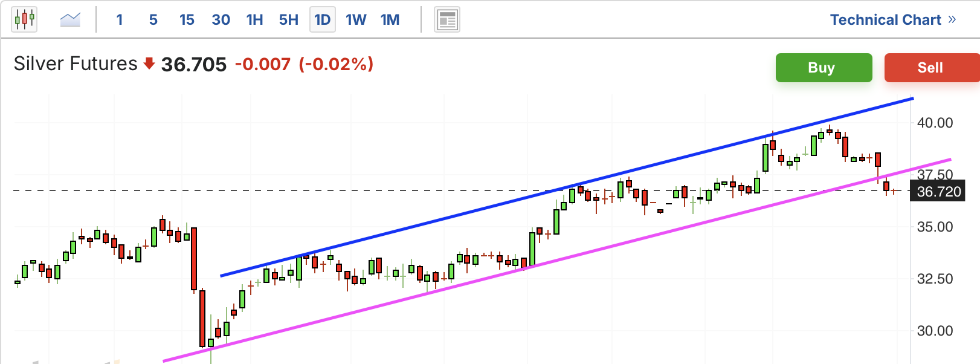
Task: Switch to the 1W timeframe
Action: (x=356, y=20)
